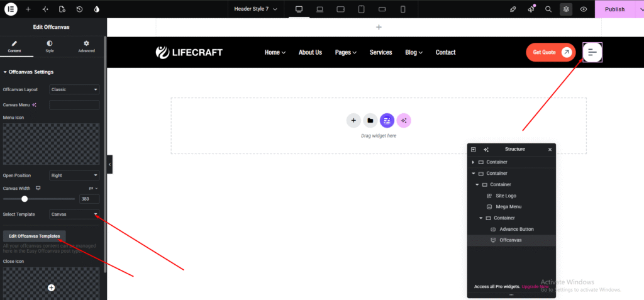Switch to the Content tab
This screenshot has width=644, height=300.
coord(14,47)
